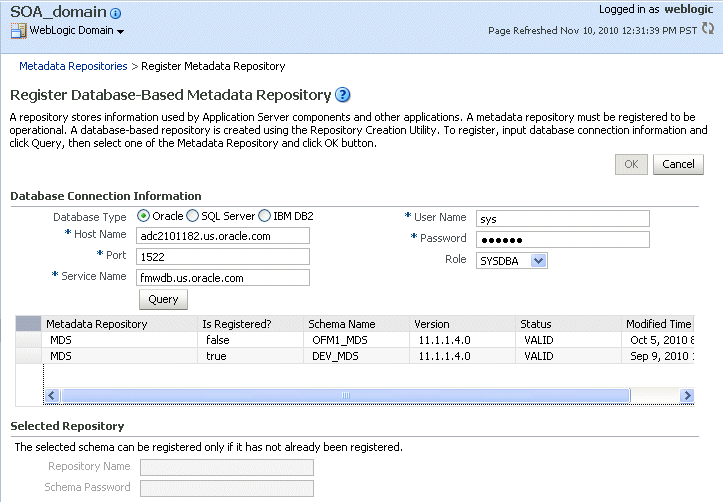Click the Schema Password field

click(x=227, y=488)
